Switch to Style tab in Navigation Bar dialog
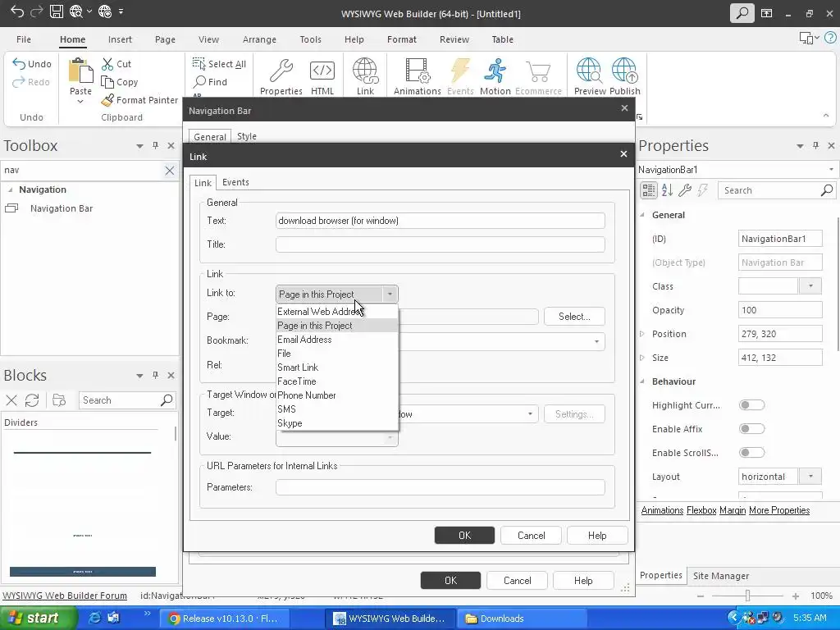The width and height of the screenshot is (840, 630). [x=246, y=136]
